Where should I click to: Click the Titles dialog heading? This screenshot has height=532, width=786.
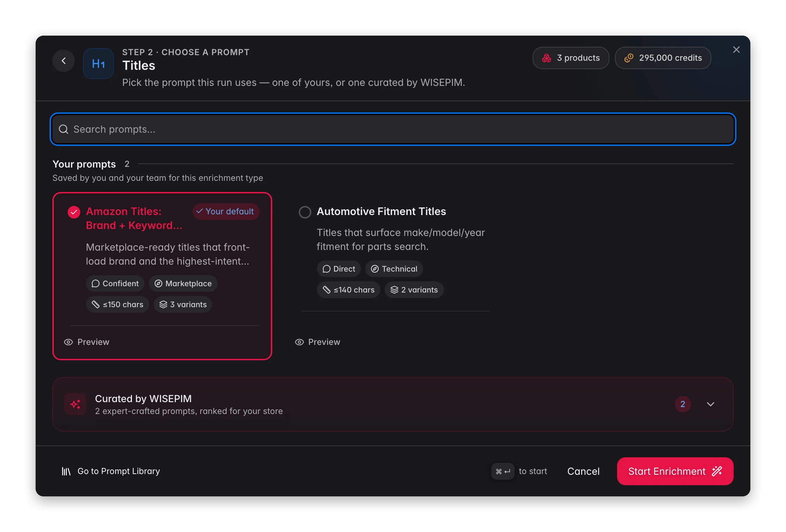click(x=139, y=66)
